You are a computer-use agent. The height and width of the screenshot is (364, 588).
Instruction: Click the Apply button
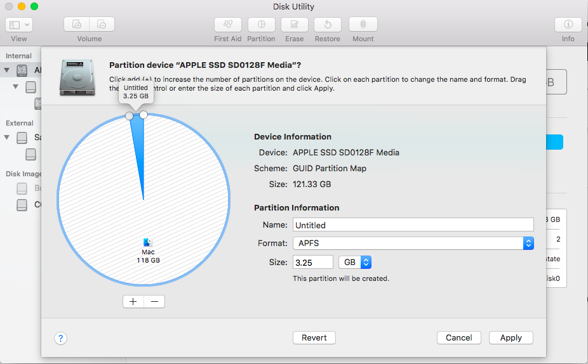511,338
